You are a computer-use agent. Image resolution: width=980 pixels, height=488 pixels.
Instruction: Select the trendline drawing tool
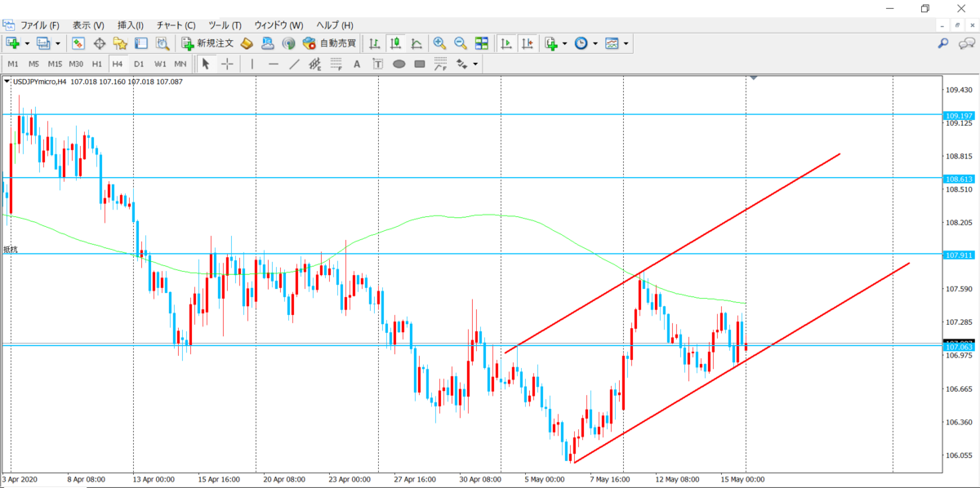(295, 64)
